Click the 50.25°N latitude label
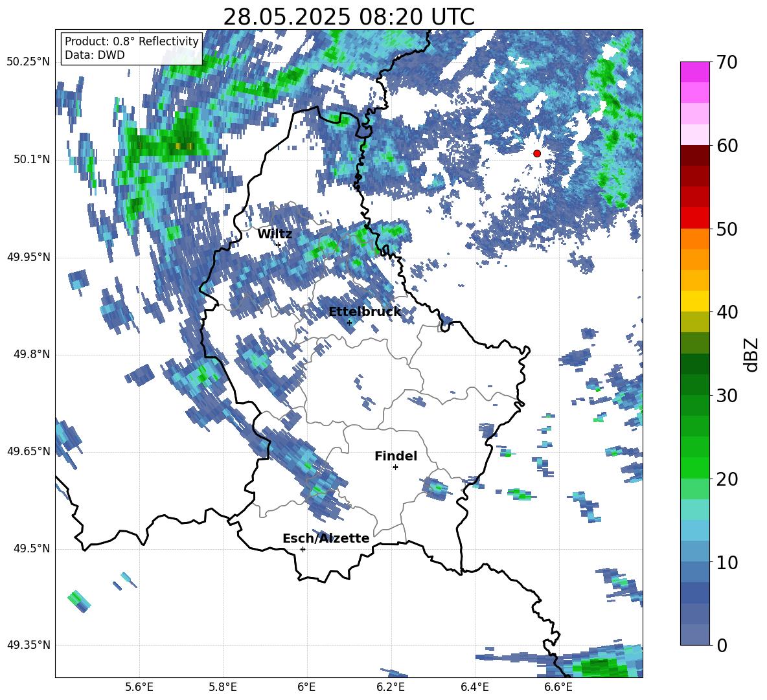The image size is (767, 700). pyautogui.click(x=29, y=62)
